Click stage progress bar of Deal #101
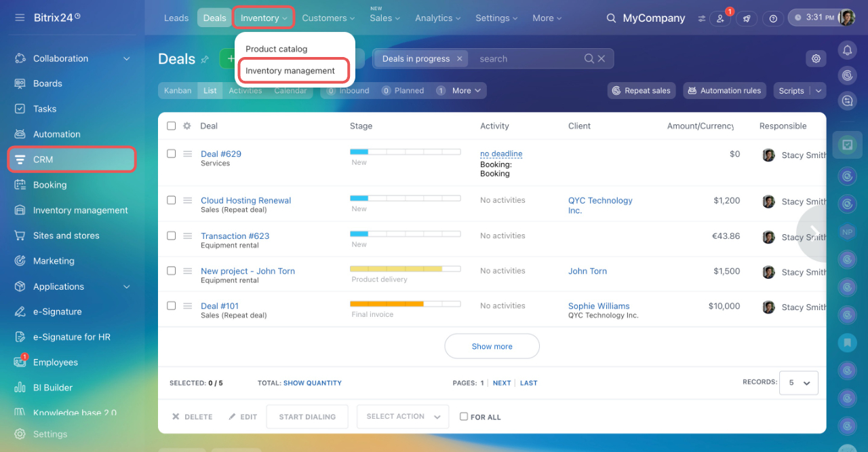This screenshot has width=868, height=452. tap(405, 304)
